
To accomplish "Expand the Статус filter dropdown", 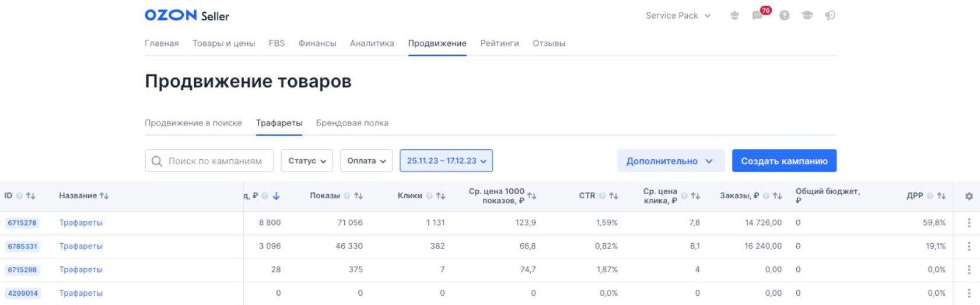I will (307, 161).
